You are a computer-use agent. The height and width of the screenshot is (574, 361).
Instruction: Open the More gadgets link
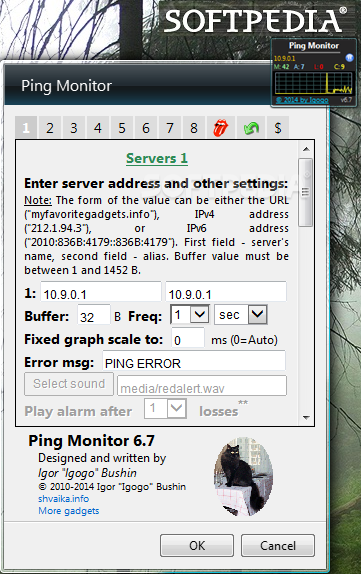click(x=69, y=511)
